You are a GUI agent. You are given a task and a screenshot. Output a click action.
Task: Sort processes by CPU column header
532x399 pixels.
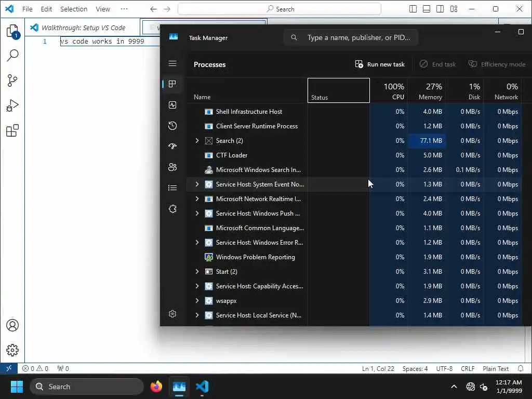[x=389, y=90]
